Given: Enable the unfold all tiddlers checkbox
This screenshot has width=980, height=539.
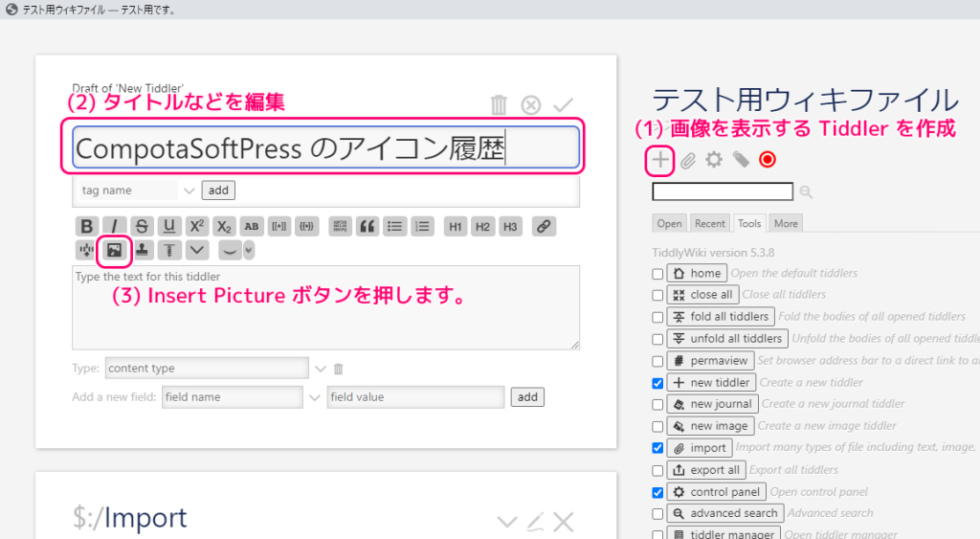Looking at the screenshot, I should click(x=657, y=339).
